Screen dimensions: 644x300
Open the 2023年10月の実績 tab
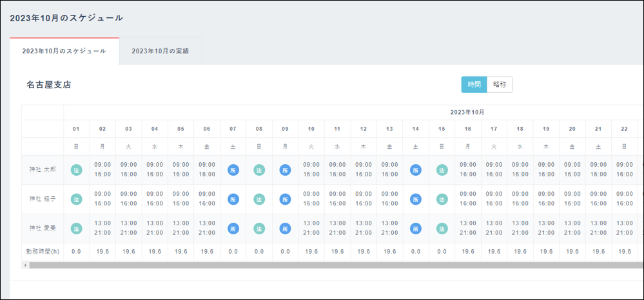161,51
